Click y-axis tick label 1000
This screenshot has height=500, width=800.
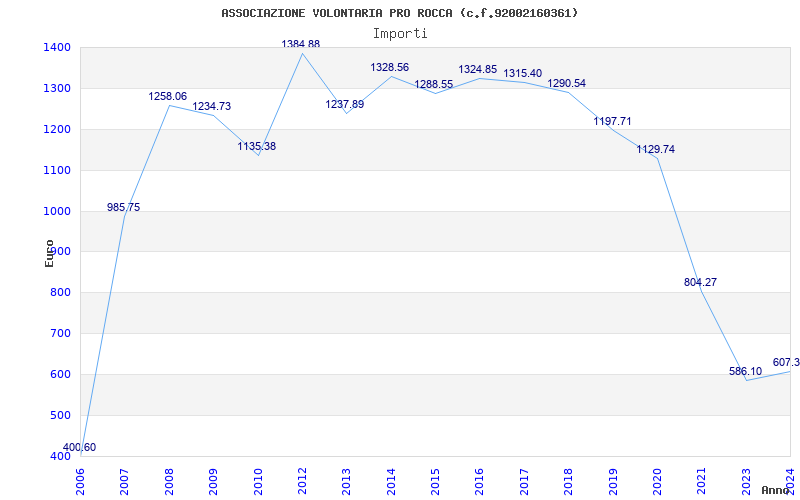[57, 211]
